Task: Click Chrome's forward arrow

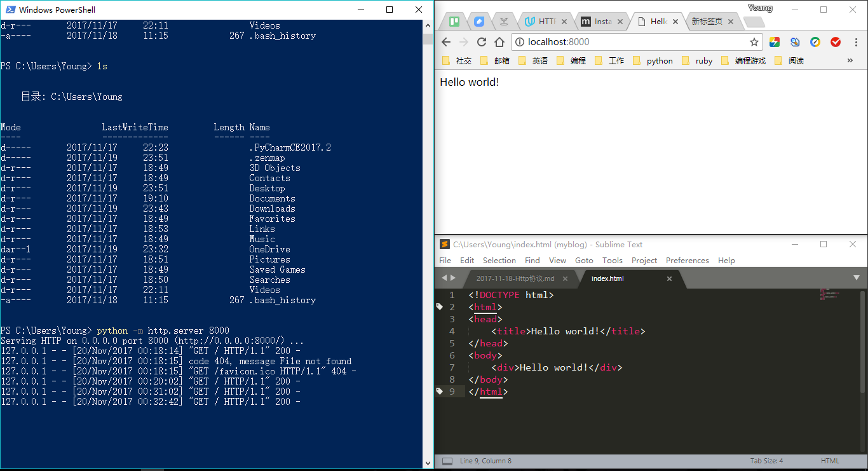Action: tap(464, 42)
